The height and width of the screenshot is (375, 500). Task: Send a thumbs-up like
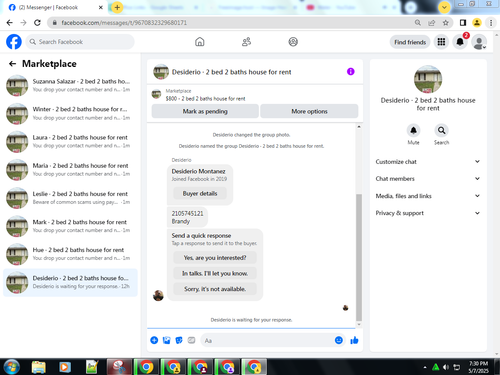click(354, 340)
